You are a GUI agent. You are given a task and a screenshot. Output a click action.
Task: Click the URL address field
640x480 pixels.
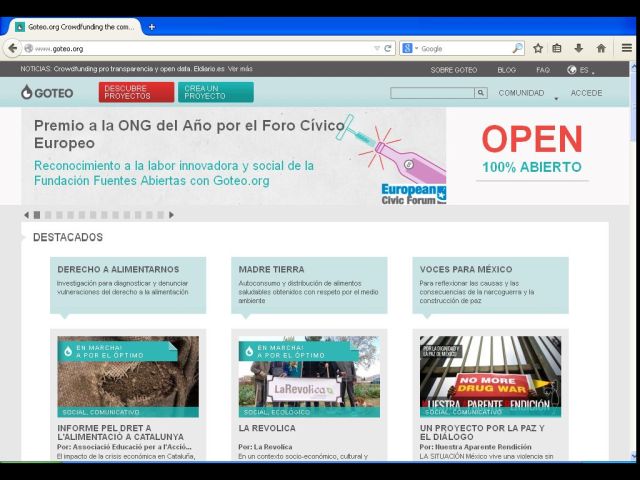click(202, 49)
